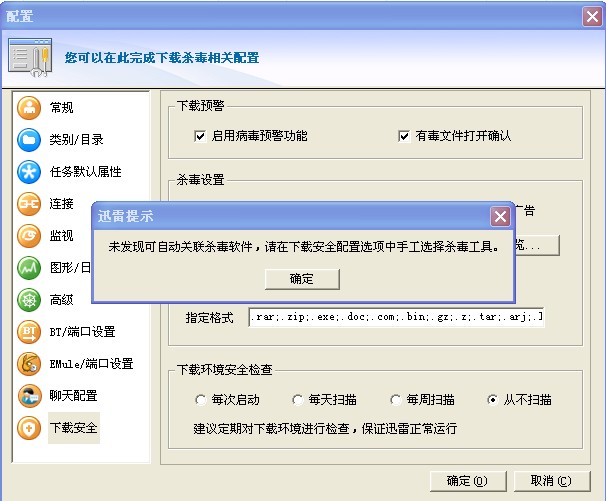Open the 类别/目录 settings page
Image resolution: width=606 pixels, height=501 pixels.
(x=77, y=140)
